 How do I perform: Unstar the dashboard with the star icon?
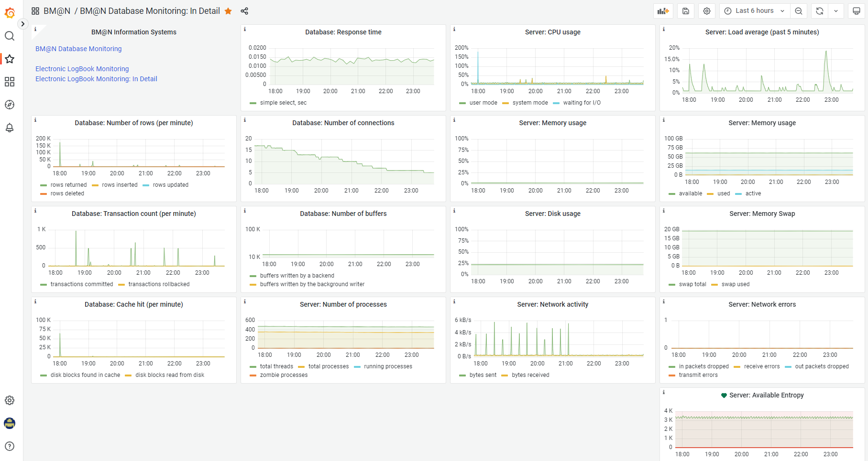[229, 11]
